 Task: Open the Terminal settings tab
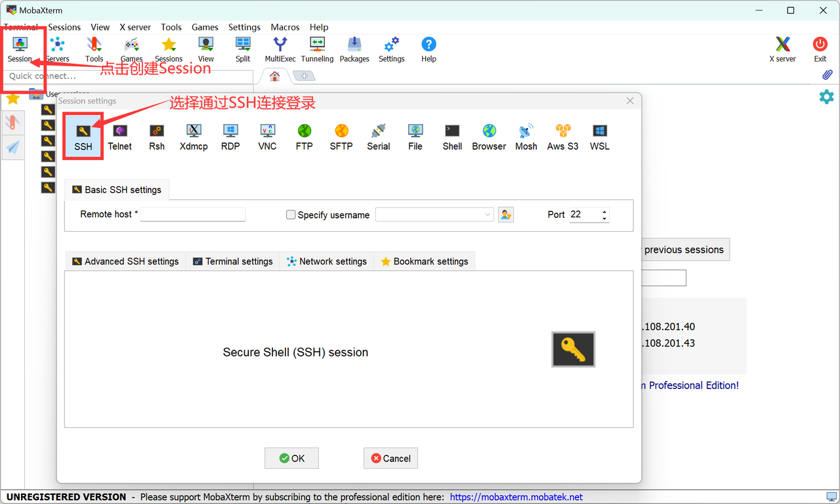pos(233,261)
